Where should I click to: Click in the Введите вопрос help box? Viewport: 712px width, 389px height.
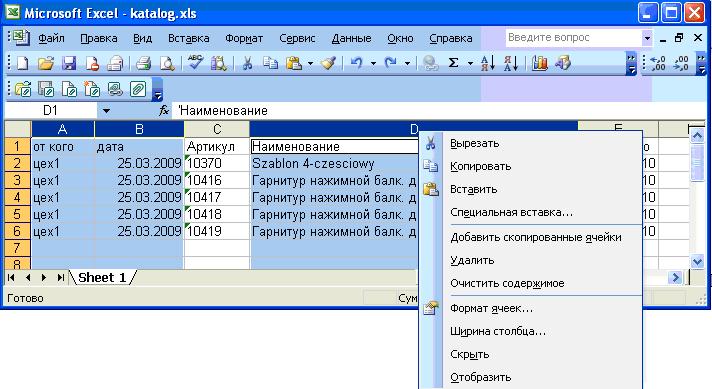[x=574, y=38]
